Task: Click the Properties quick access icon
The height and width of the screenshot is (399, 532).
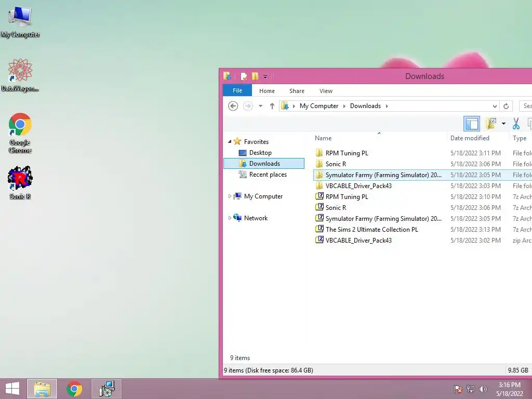Action: [x=244, y=76]
